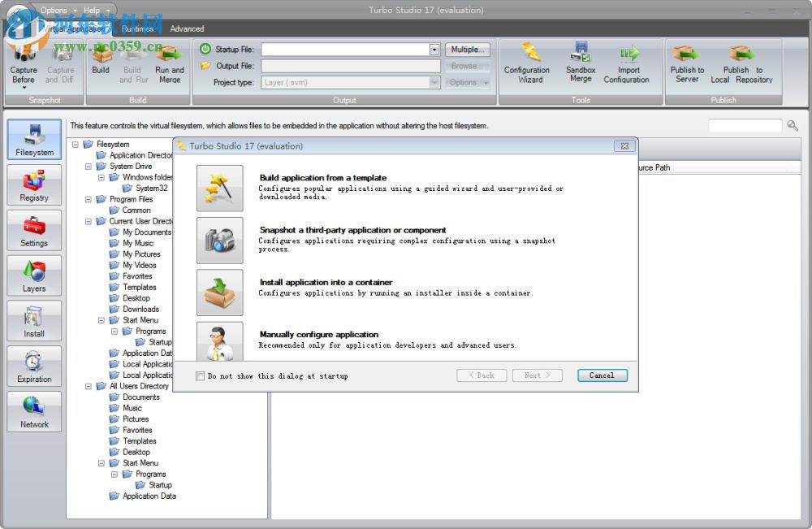Close the Turbo Studio wizard dialog
Image resolution: width=812 pixels, height=529 pixels.
tap(624, 146)
